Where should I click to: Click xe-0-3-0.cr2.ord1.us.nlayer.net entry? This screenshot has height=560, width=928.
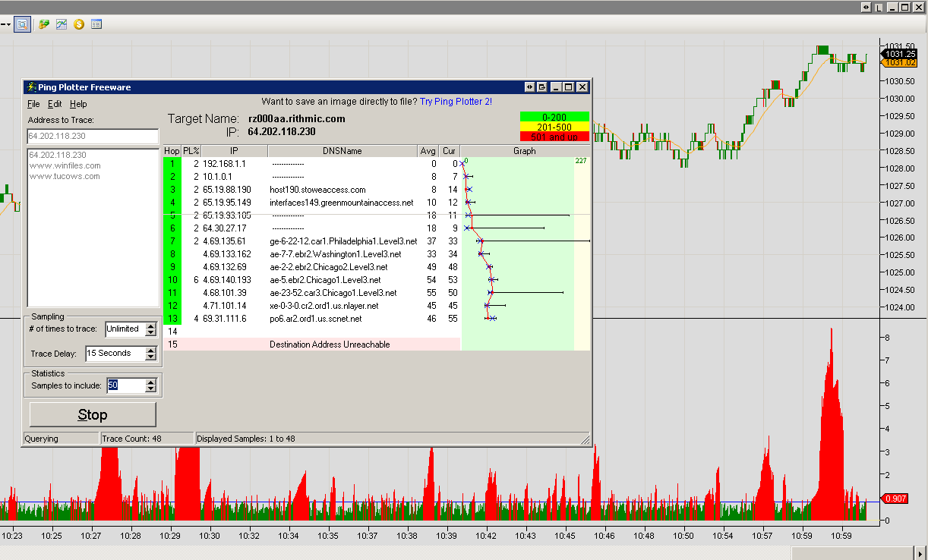click(x=324, y=306)
